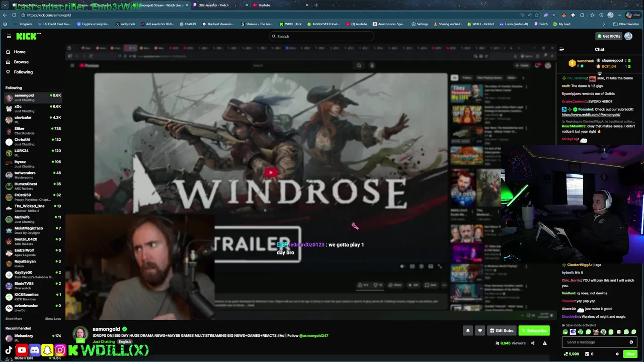644x362 pixels.
Task: Click the Following heart icon in sidebar
Action: (x=8, y=72)
